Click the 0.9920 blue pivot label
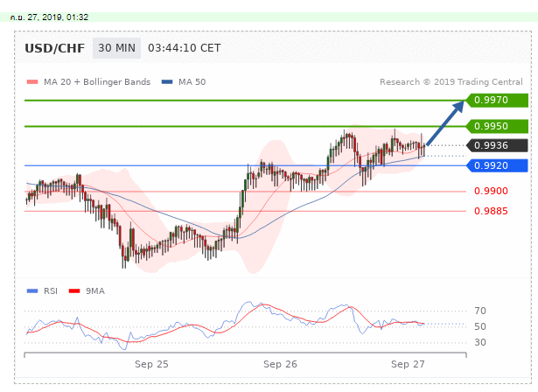The height and width of the screenshot is (392, 538). pyautogui.click(x=497, y=165)
